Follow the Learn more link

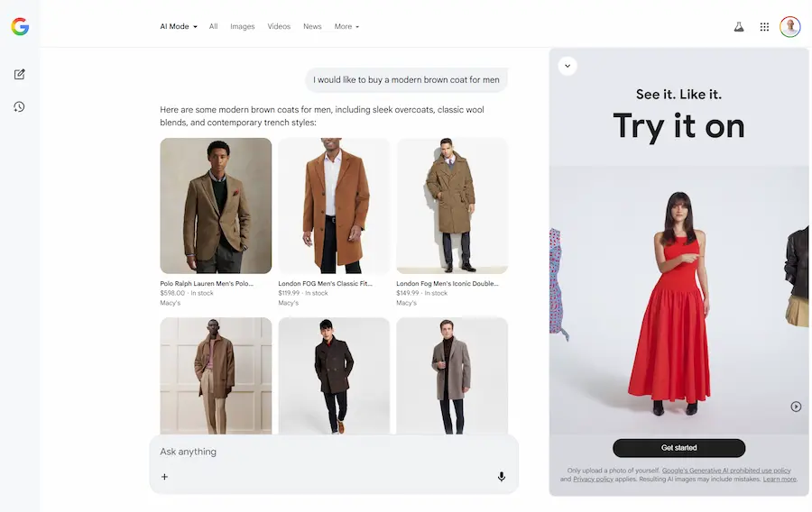[x=780, y=480]
